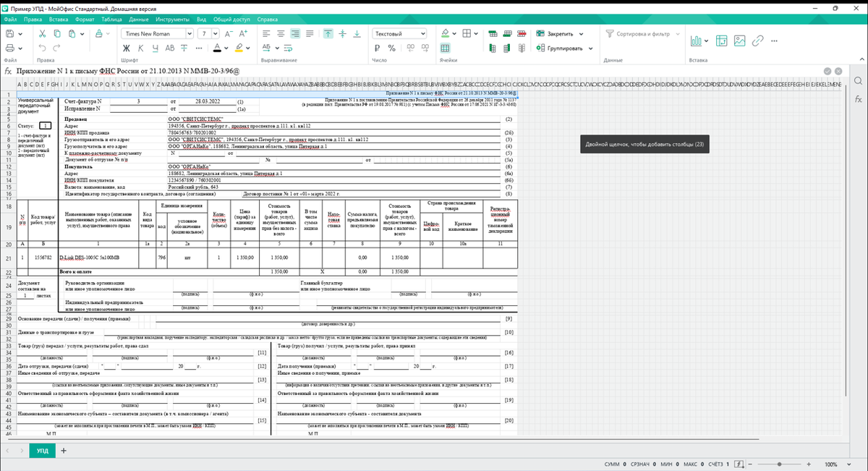Apply the ruble currency format
868x471 pixels.
[378, 48]
